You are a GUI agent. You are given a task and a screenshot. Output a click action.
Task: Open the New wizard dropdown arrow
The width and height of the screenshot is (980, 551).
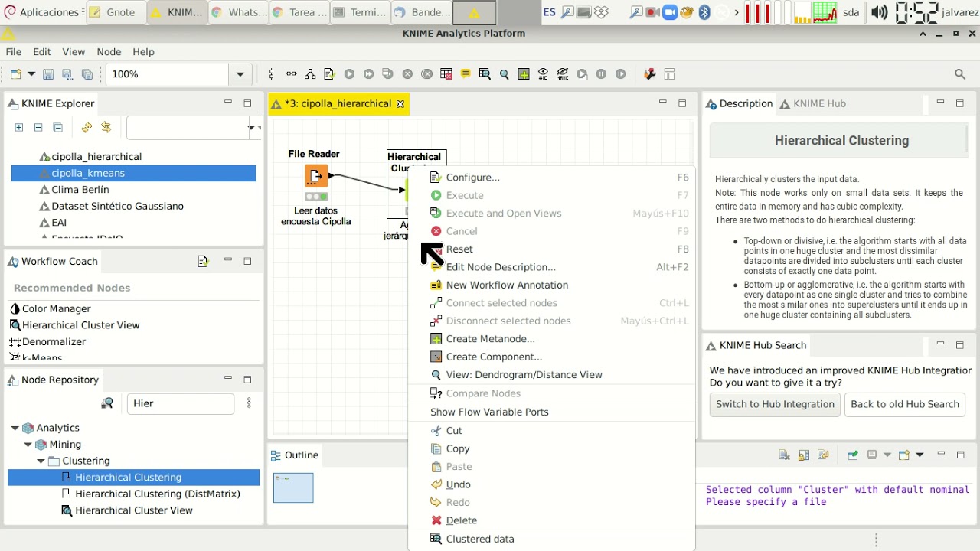[31, 74]
